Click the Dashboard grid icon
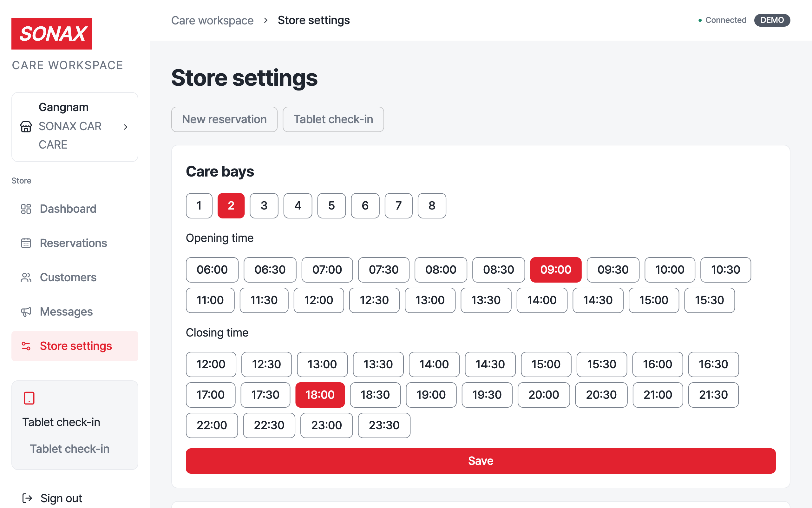The width and height of the screenshot is (812, 508). tap(26, 209)
